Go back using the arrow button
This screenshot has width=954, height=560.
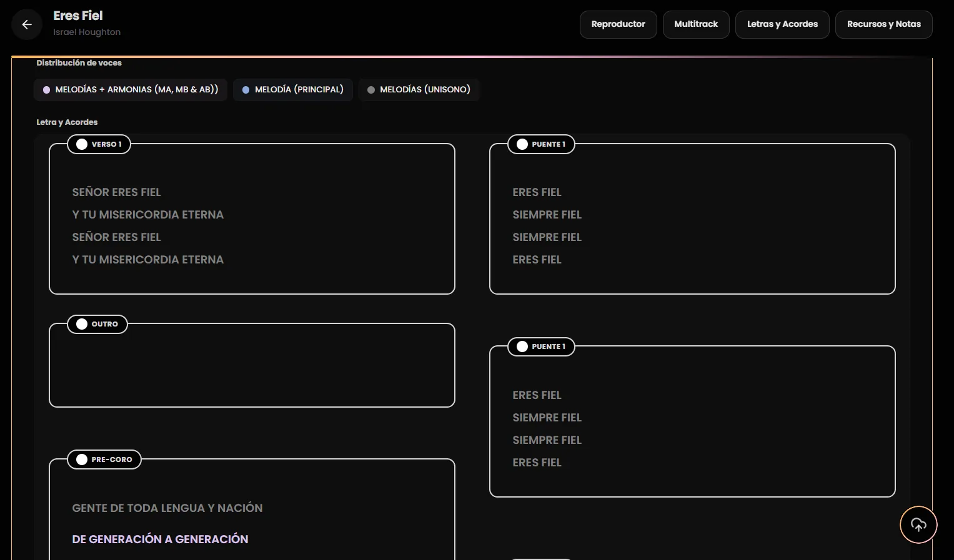click(x=27, y=24)
